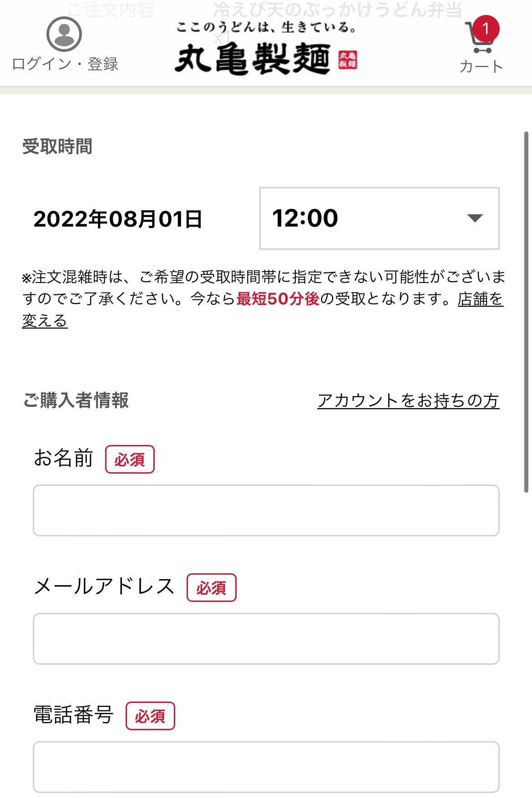The height and width of the screenshot is (798, 532).
Task: Click the 丸亀製麺 logo
Action: [252, 59]
